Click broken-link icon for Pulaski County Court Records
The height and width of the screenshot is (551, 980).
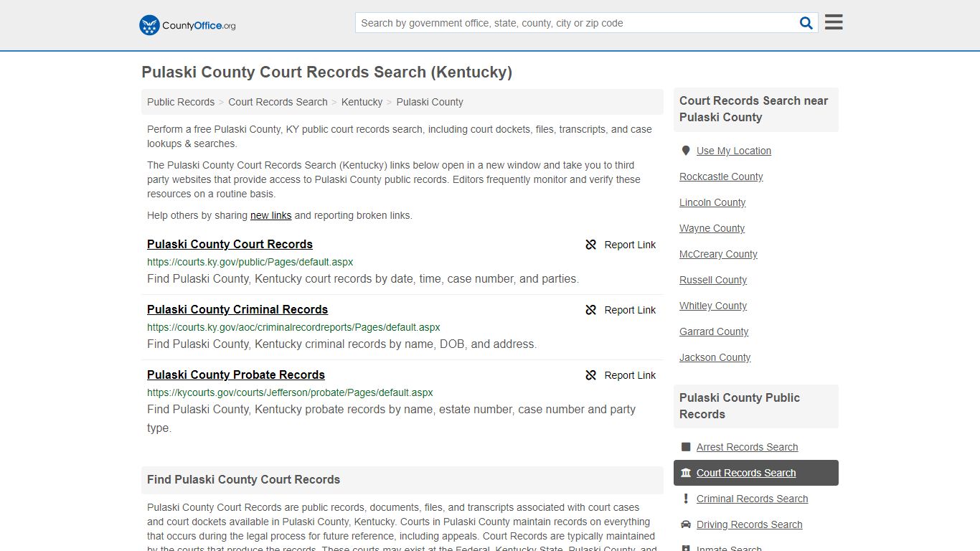click(x=591, y=245)
